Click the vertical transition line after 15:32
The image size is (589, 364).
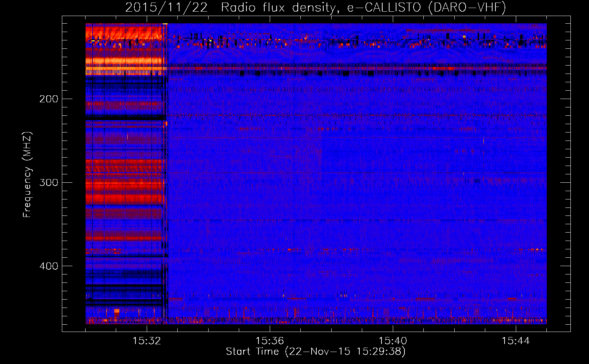166,175
